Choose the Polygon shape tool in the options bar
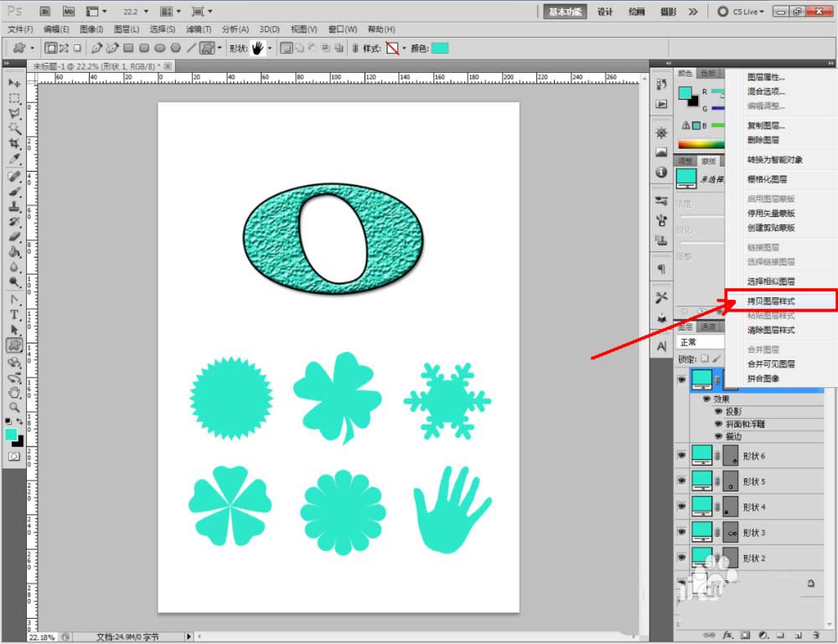 (175, 48)
